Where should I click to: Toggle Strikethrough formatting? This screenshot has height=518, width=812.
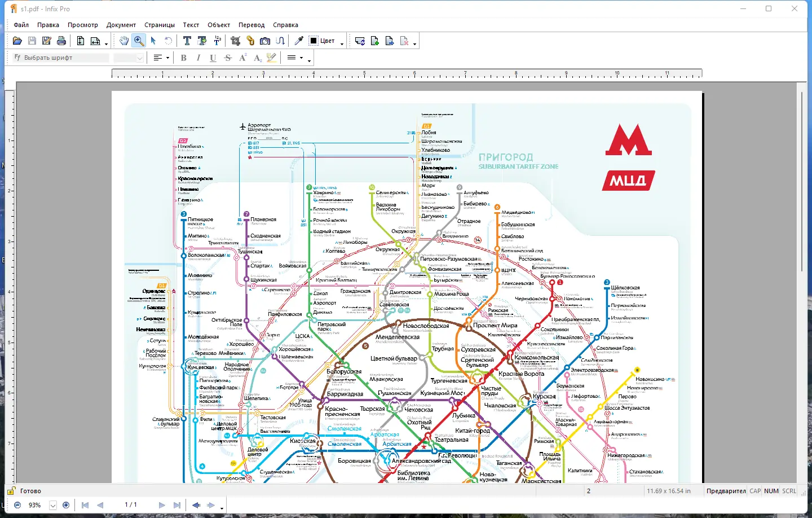pos(228,58)
